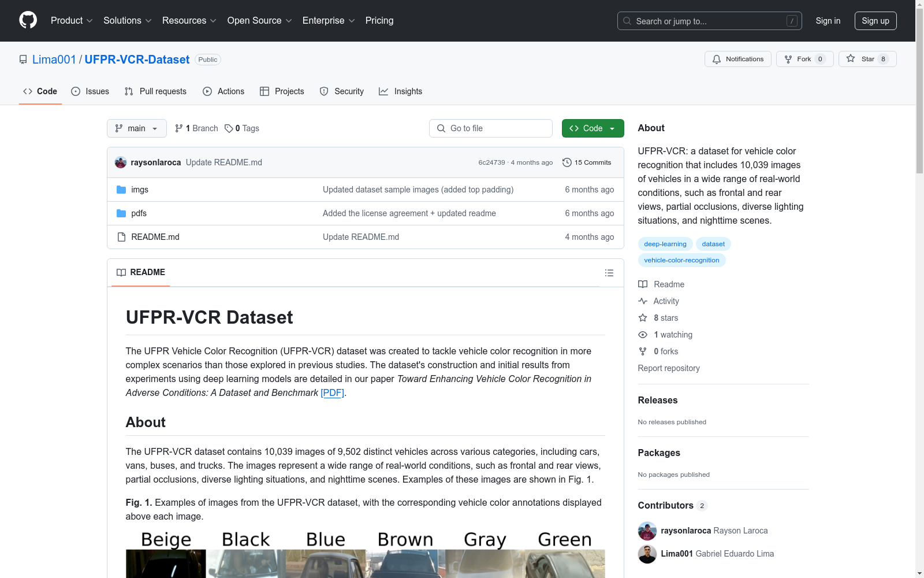Click the Notifications bell button
Screen dimensions: 924x578
(737, 59)
